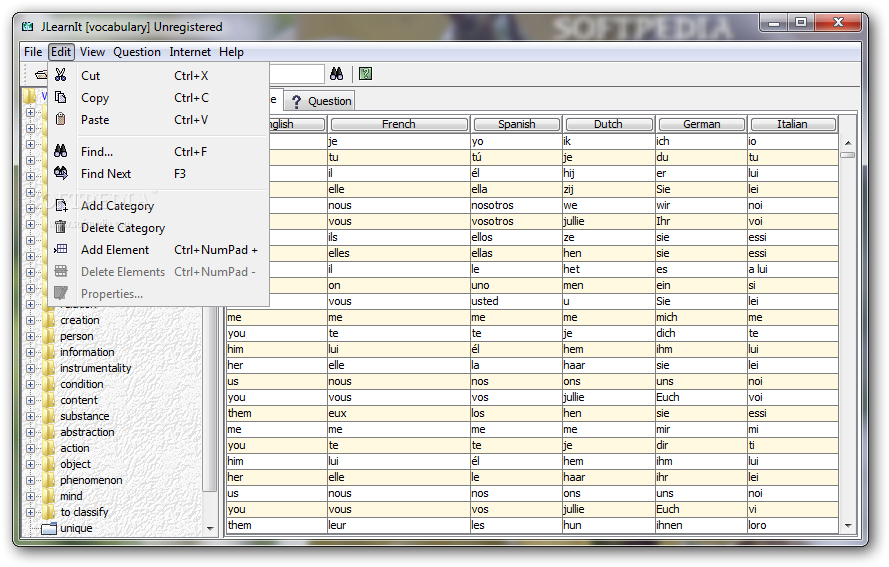Open the File menu

pos(33,52)
